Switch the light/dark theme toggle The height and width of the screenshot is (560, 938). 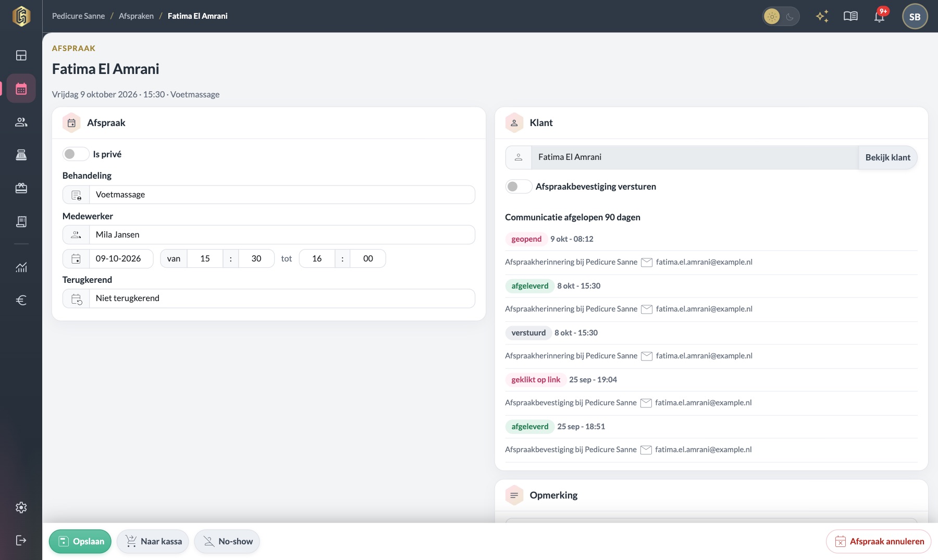pyautogui.click(x=781, y=17)
